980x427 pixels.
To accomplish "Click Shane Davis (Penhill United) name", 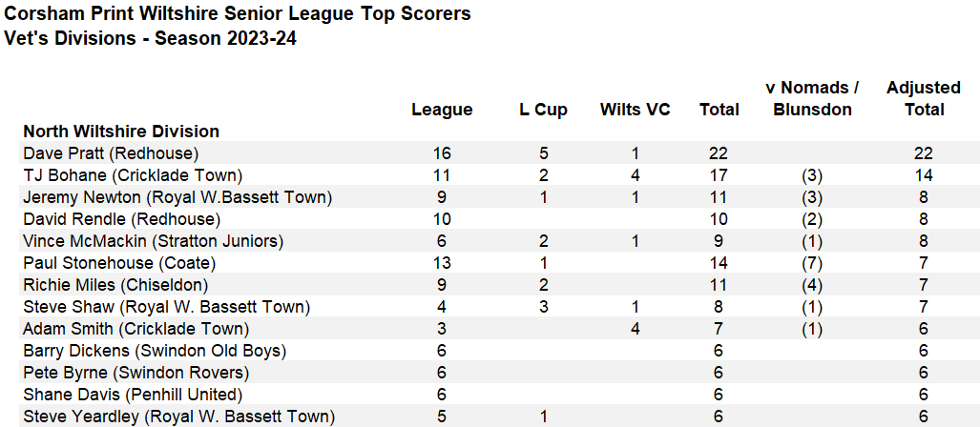I will coord(133,395).
